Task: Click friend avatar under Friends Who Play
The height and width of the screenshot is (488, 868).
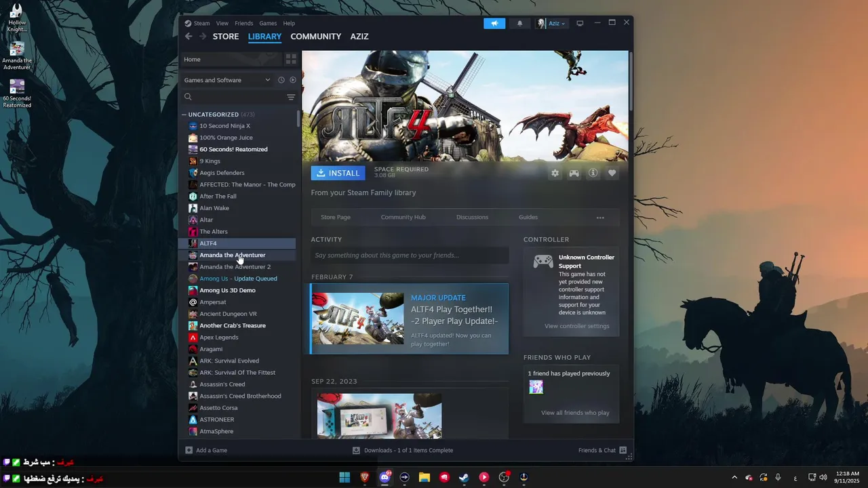Action: click(x=536, y=387)
